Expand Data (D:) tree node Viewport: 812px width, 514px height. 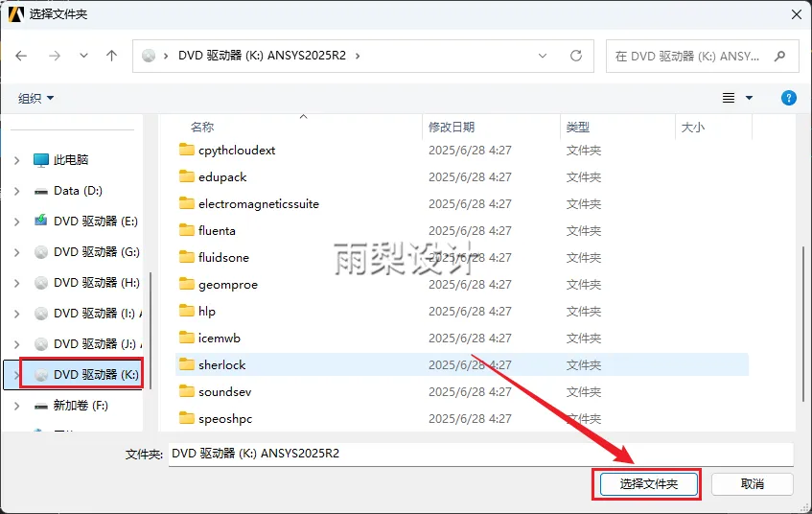pyautogui.click(x=16, y=191)
